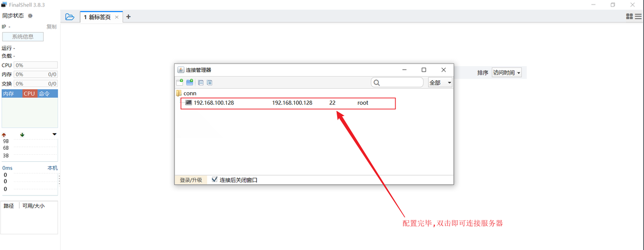Click the 登录/升级 button

point(191,180)
